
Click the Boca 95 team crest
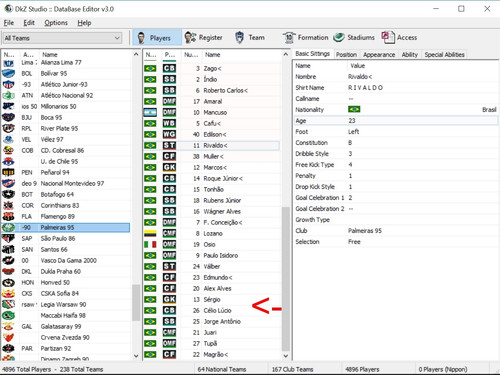pos(9,117)
